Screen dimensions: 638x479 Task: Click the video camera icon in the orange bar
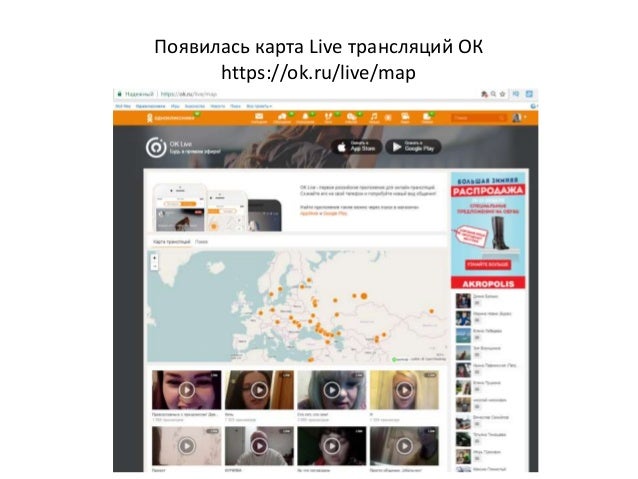pyautogui.click(x=405, y=118)
